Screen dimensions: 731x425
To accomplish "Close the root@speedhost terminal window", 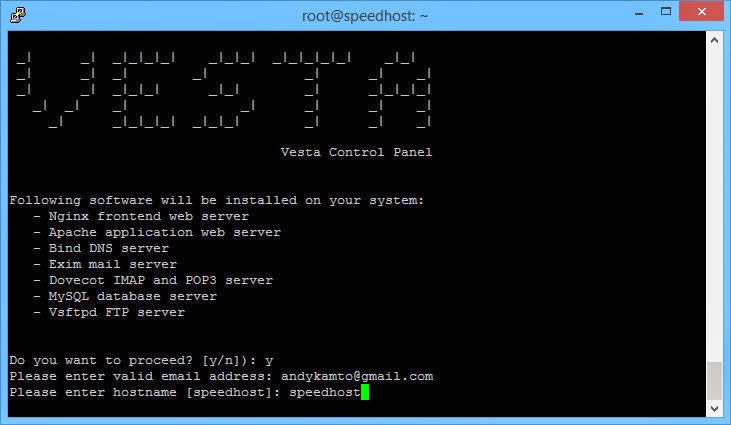I will 701,12.
